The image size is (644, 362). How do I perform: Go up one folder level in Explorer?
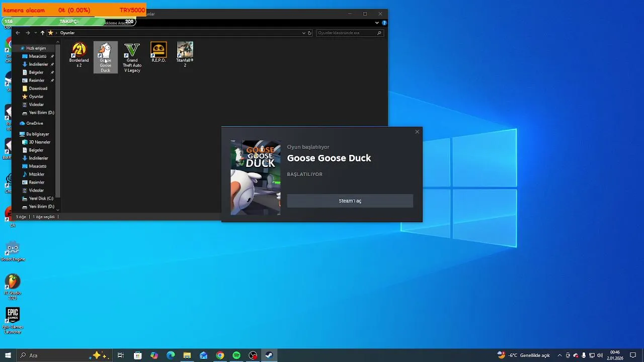42,33
